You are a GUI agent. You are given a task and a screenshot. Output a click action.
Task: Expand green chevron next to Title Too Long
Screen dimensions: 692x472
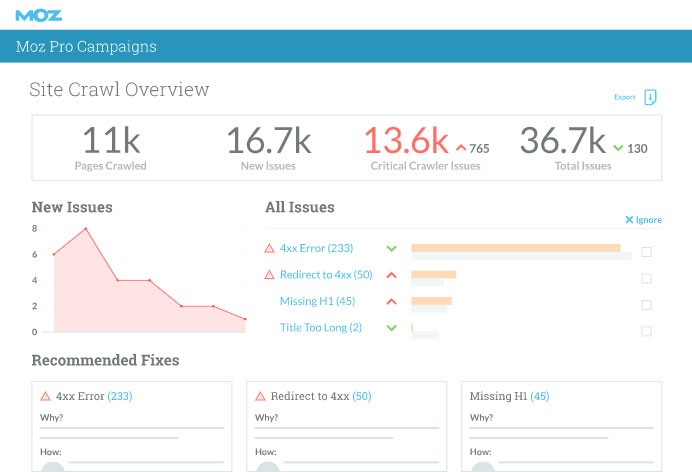(x=391, y=328)
